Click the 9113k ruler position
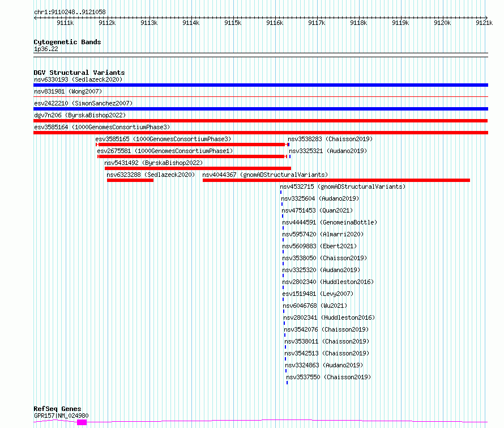 149,23
